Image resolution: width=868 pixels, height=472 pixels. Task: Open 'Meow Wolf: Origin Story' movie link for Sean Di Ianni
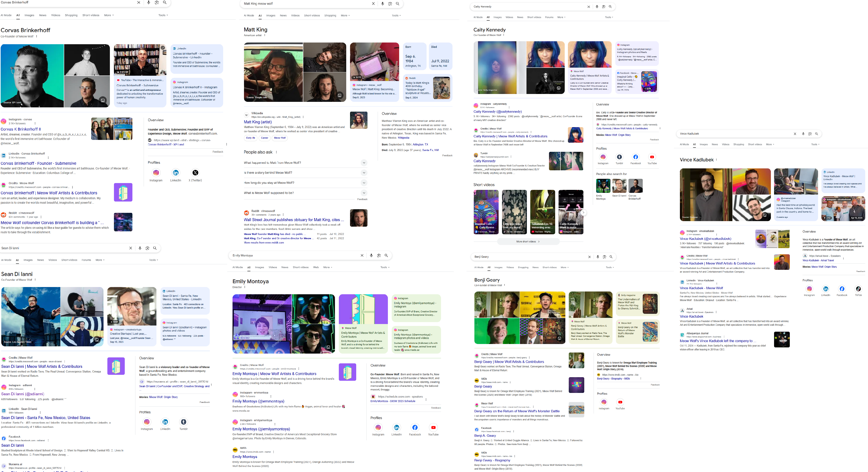163,397
